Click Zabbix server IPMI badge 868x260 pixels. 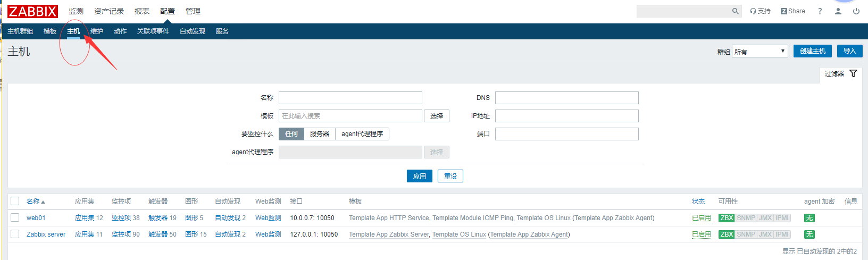782,234
